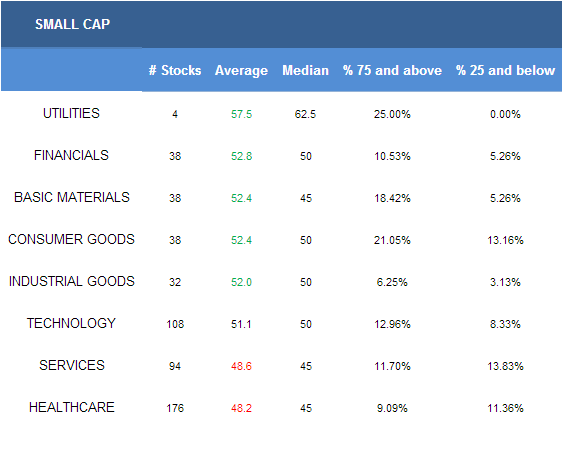Select the FINANCIALS row label

pyautogui.click(x=71, y=155)
